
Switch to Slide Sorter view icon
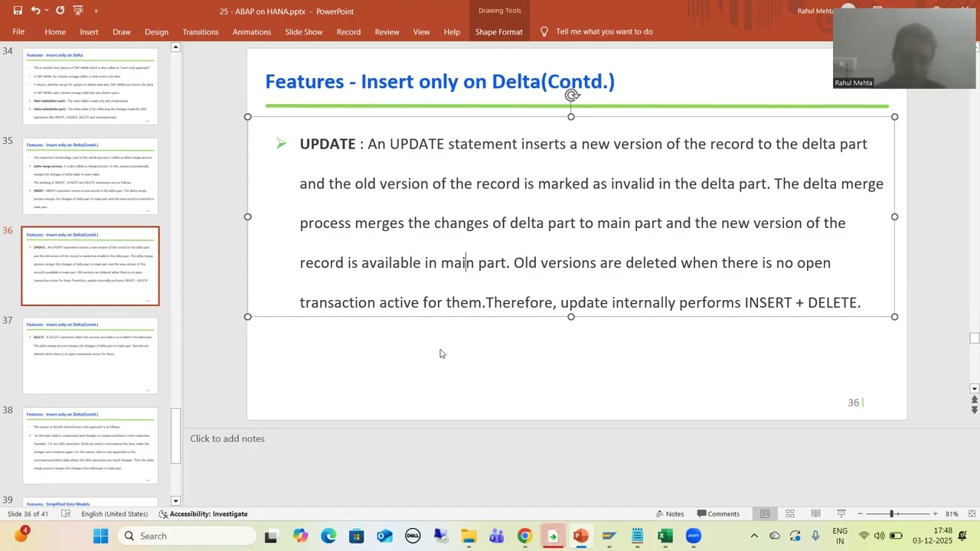pos(790,514)
